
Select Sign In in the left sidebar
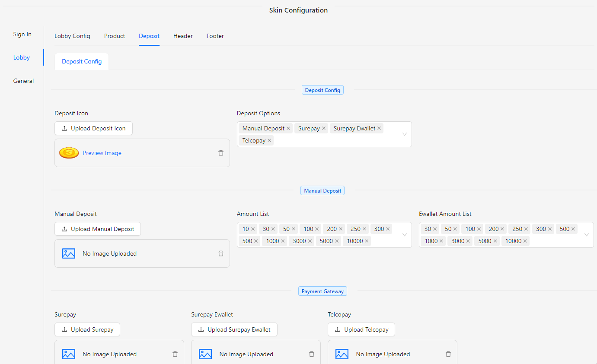[22, 34]
